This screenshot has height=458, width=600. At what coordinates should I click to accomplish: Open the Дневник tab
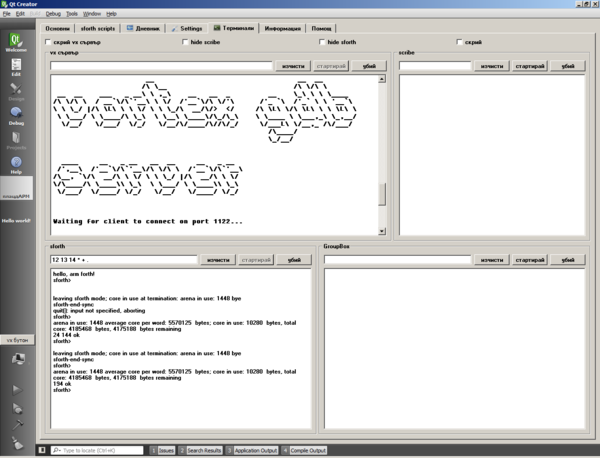(143, 28)
